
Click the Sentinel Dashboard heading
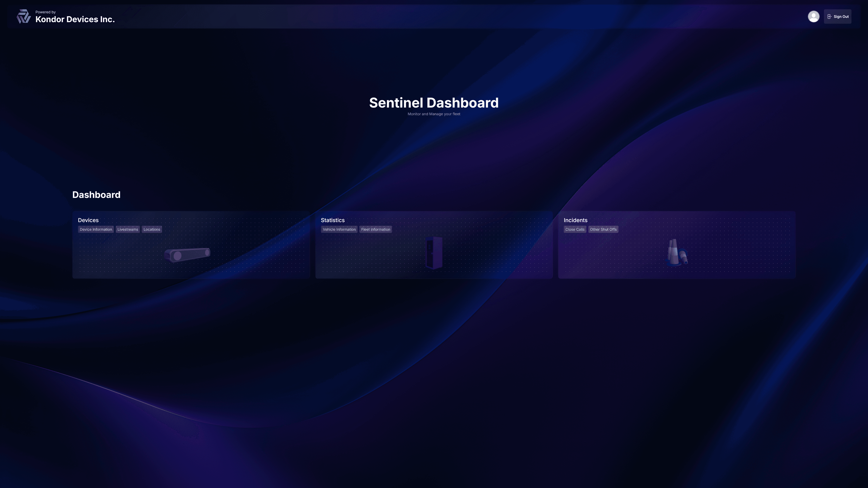click(434, 103)
